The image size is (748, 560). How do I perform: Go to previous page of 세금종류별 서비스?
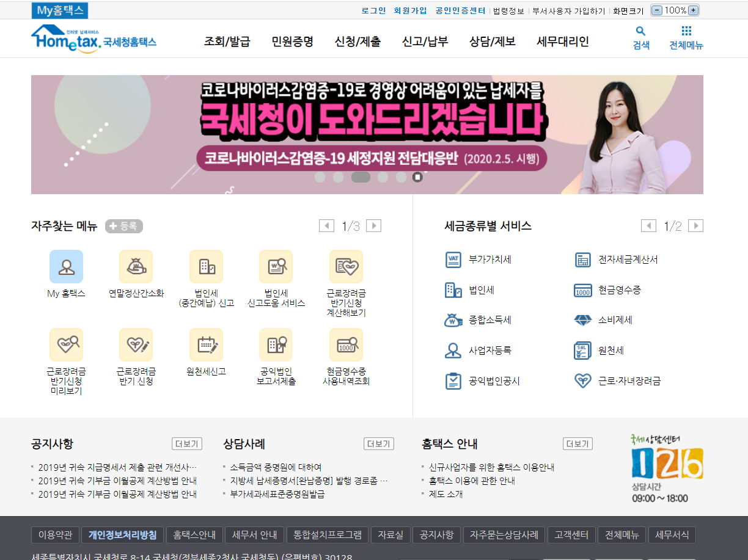648,226
